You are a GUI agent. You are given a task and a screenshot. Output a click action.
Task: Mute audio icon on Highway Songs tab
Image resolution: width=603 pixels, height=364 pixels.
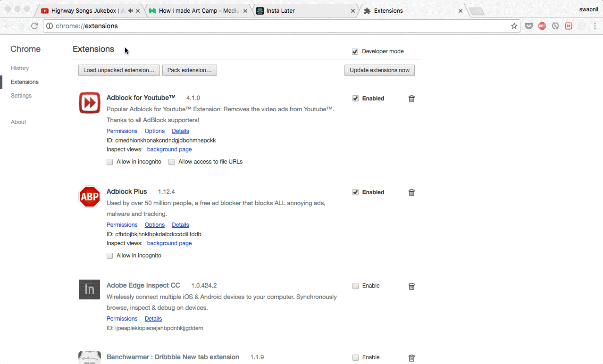tap(130, 10)
